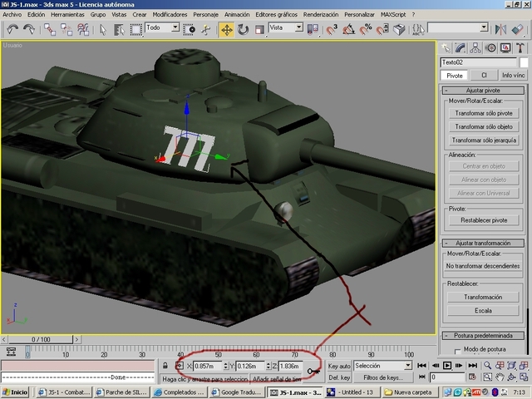Click the Min/Max viewport toggle icon
Screen dimensions: 532x399
pos(524,377)
